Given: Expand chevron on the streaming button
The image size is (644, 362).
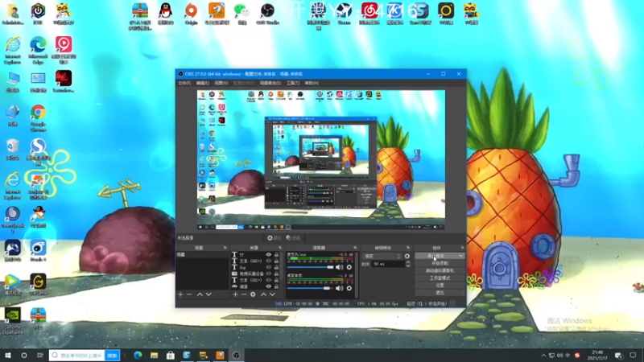Looking at the screenshot, I should [x=460, y=256].
